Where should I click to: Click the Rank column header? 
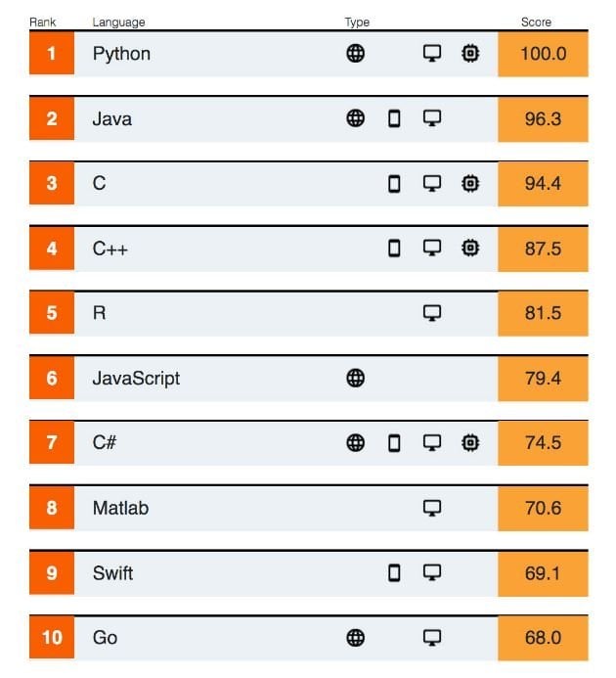[x=42, y=23]
